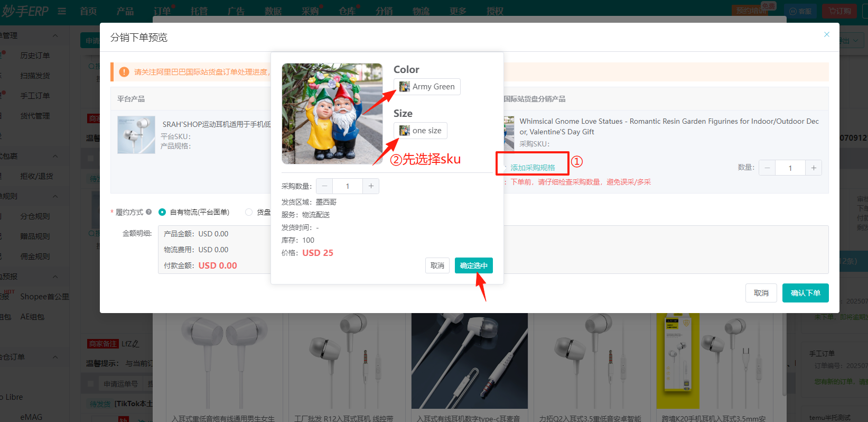The height and width of the screenshot is (422, 868).
Task: Select the one size option
Action: (x=421, y=131)
